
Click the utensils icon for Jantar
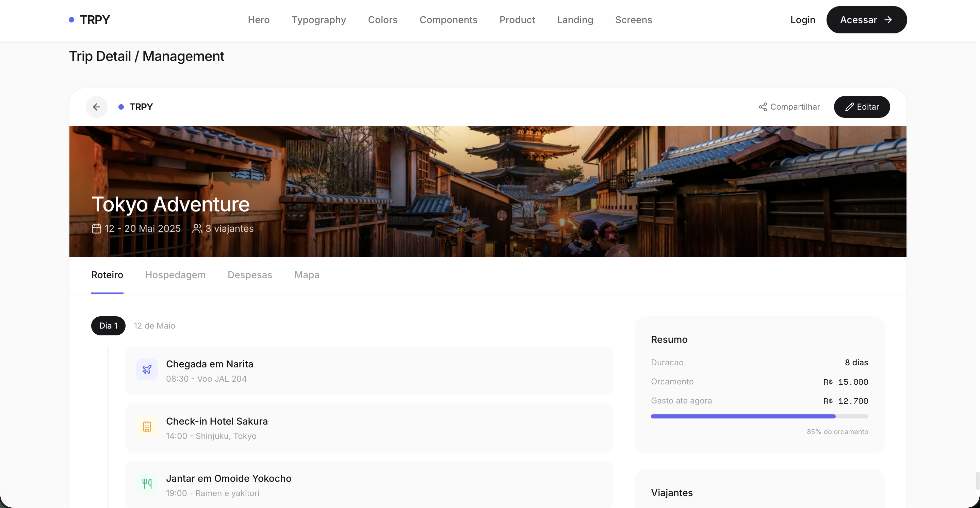point(147,483)
